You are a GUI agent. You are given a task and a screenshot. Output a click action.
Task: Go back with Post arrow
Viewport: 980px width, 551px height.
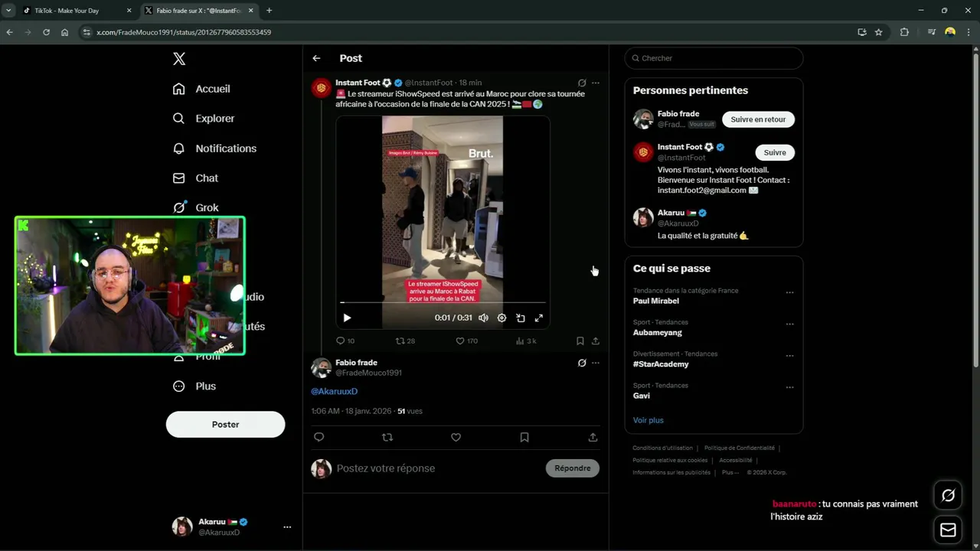click(316, 58)
